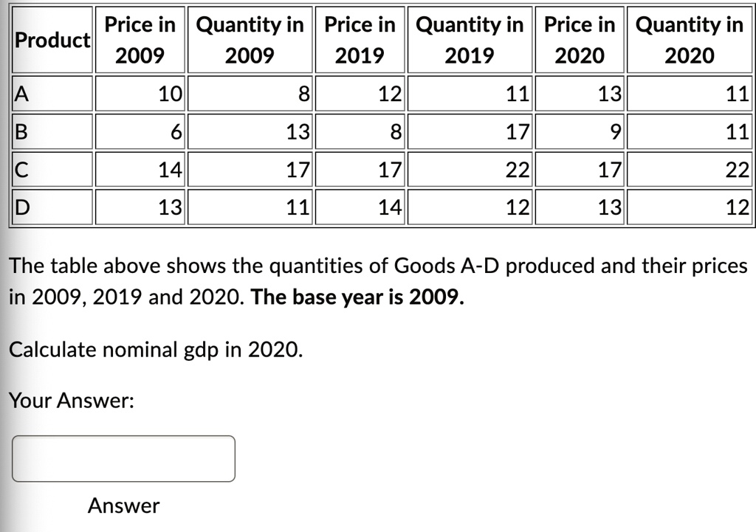Click the Price in 2020 header

pos(580,40)
